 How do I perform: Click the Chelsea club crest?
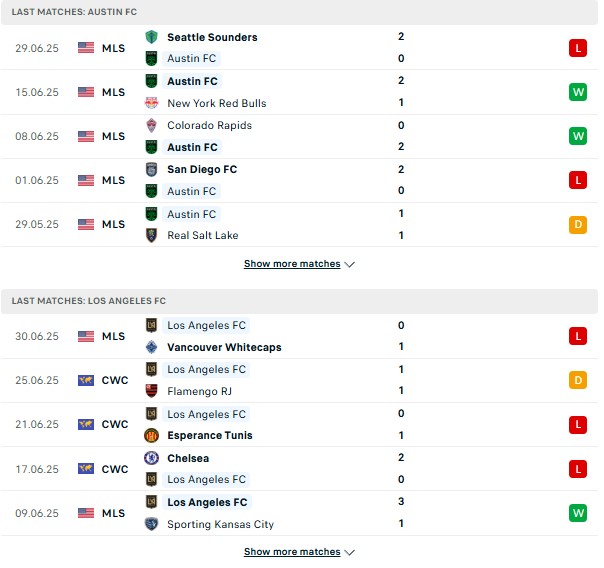pos(151,458)
